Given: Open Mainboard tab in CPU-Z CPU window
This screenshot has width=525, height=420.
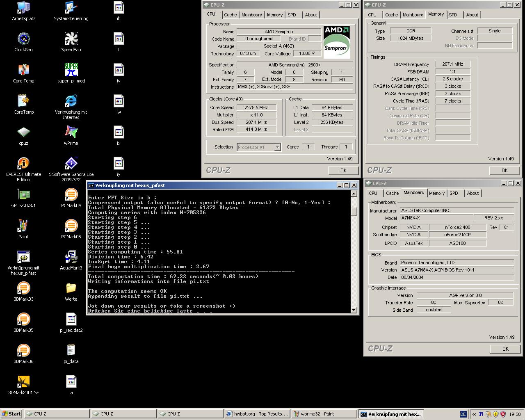Looking at the screenshot, I should point(252,15).
